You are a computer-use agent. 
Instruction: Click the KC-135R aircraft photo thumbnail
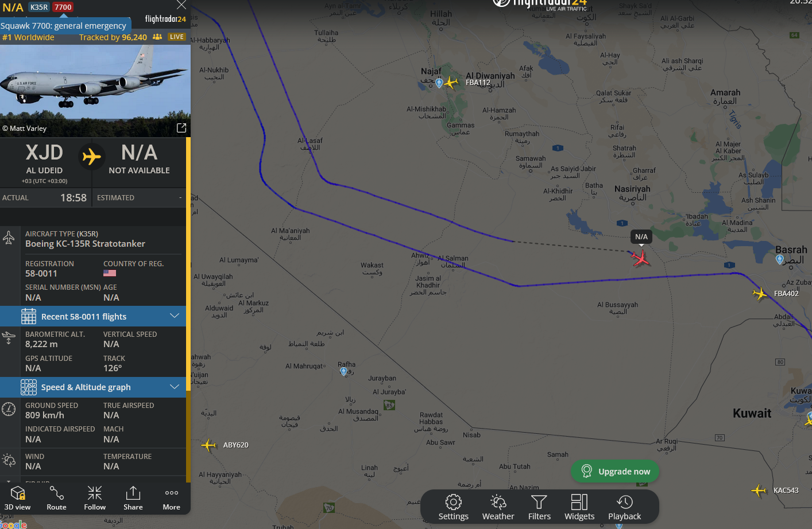coord(95,81)
